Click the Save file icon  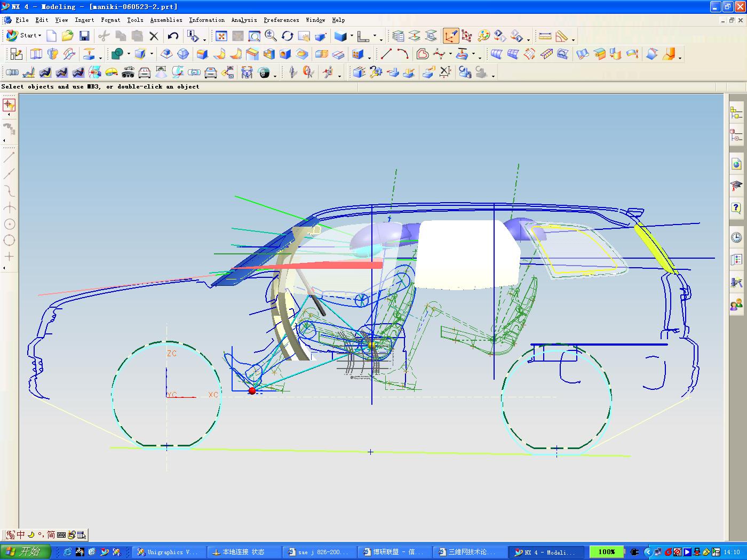click(84, 36)
